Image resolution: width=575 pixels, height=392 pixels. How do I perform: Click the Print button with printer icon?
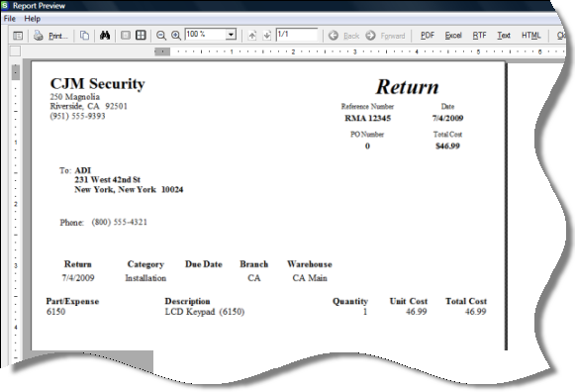(x=51, y=36)
